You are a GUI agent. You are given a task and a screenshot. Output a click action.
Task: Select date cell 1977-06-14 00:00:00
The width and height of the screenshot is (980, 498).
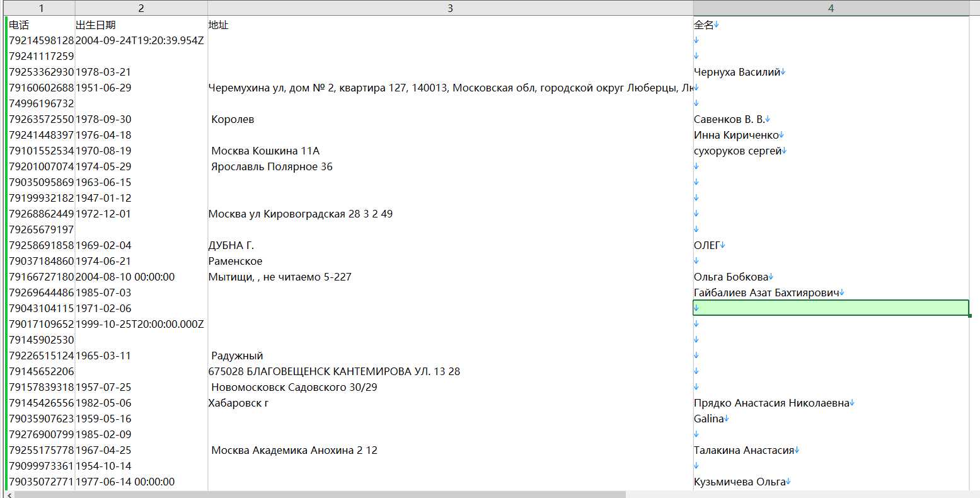[x=141, y=482]
